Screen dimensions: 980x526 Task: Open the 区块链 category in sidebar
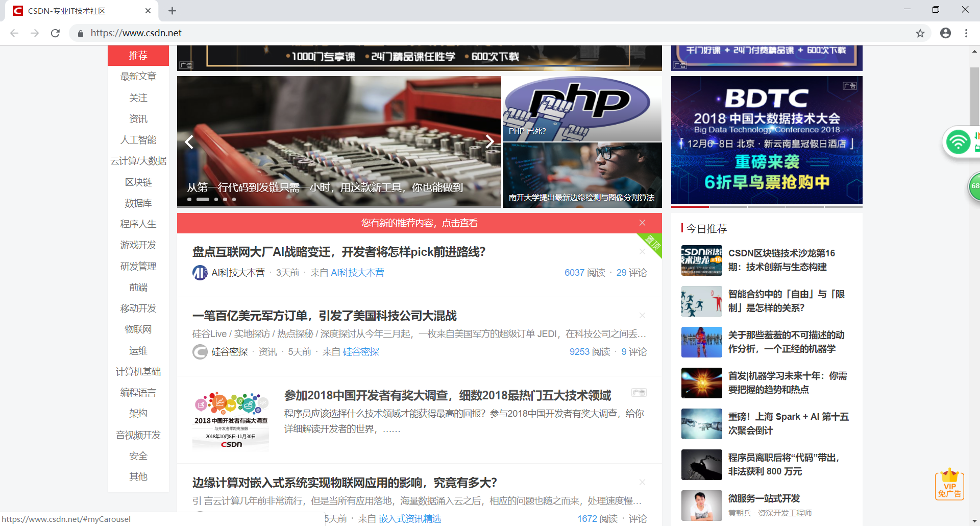138,181
